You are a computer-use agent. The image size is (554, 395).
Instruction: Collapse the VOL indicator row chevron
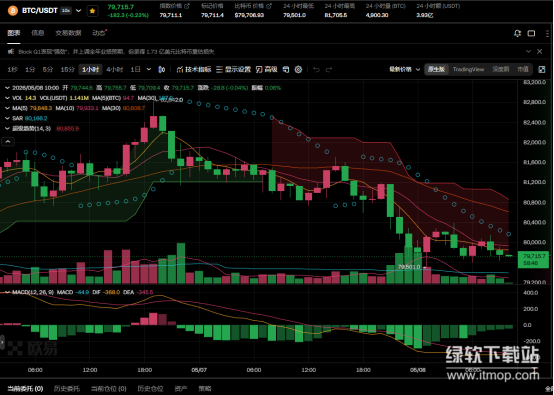(x=7, y=98)
